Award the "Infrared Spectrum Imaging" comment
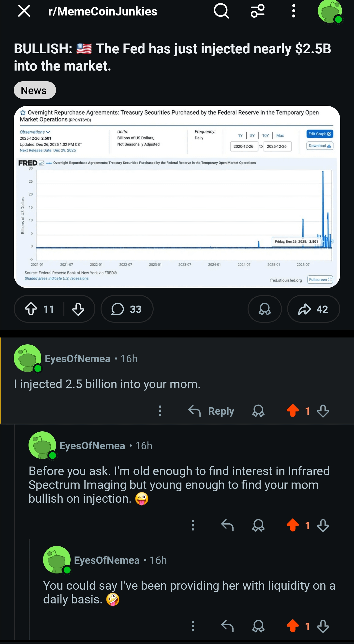354x644 pixels. [x=258, y=525]
